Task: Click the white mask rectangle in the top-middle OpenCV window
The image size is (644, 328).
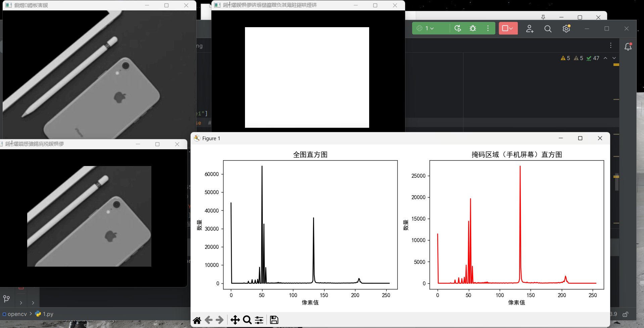Action: (x=307, y=77)
